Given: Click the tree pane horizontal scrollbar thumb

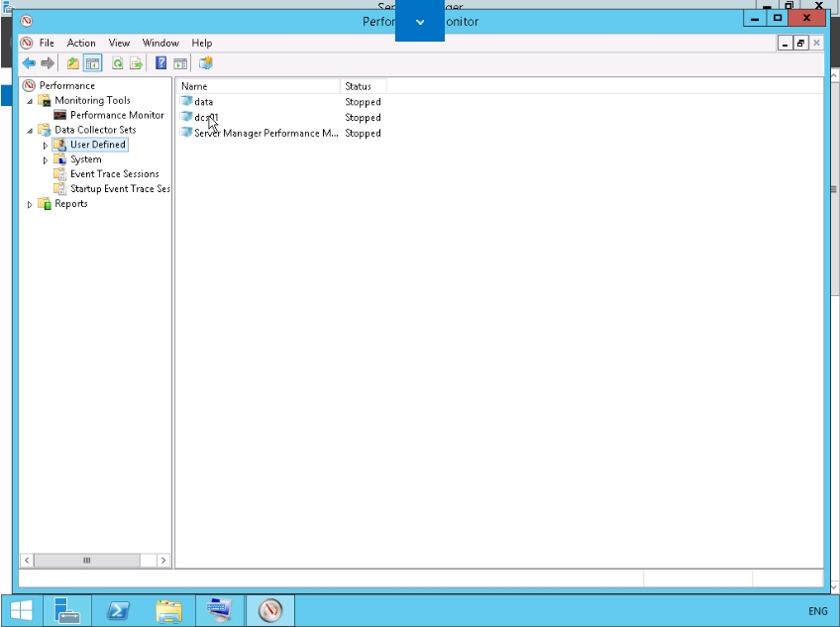Looking at the screenshot, I should click(87, 561).
